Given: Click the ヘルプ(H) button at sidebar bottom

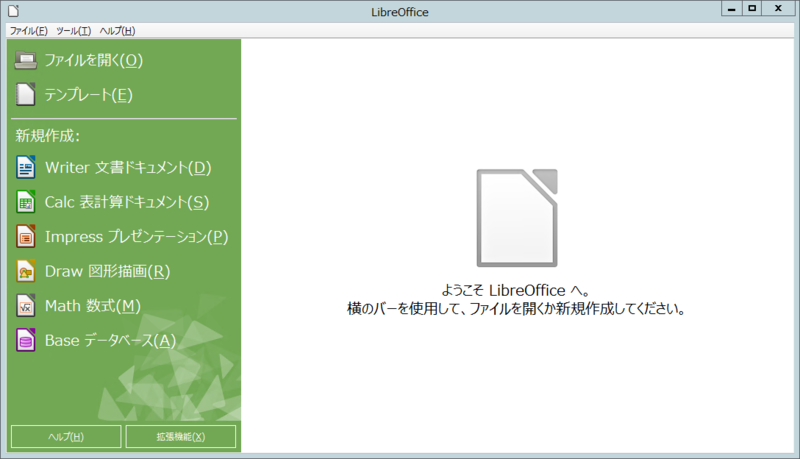Looking at the screenshot, I should pyautogui.click(x=66, y=437).
